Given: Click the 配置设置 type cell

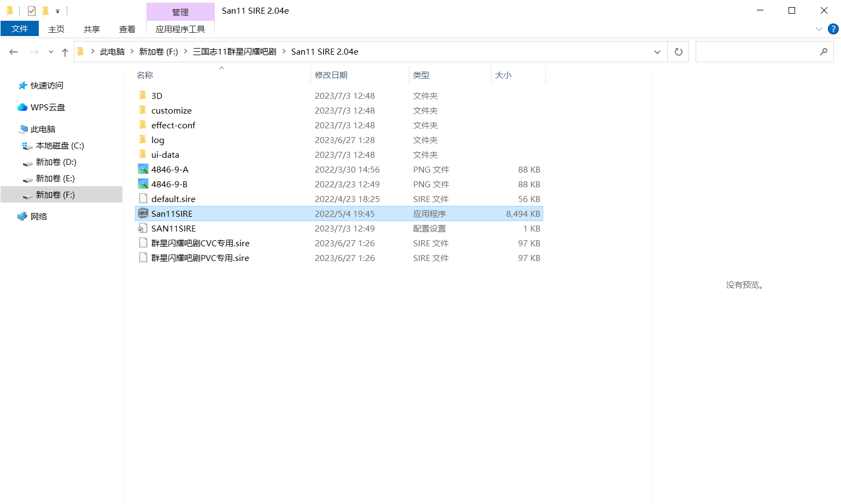Looking at the screenshot, I should 430,228.
